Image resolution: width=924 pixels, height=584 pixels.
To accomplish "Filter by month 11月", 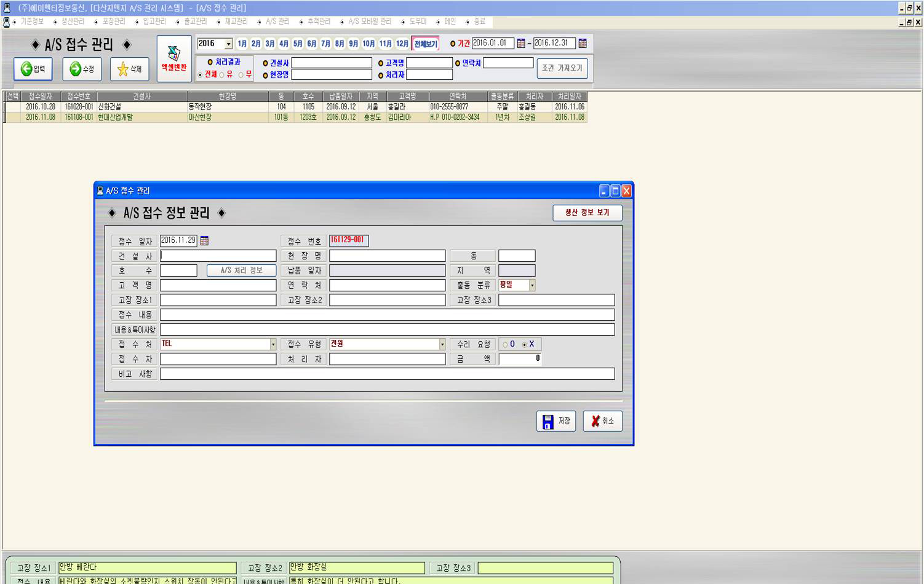I will click(x=386, y=44).
